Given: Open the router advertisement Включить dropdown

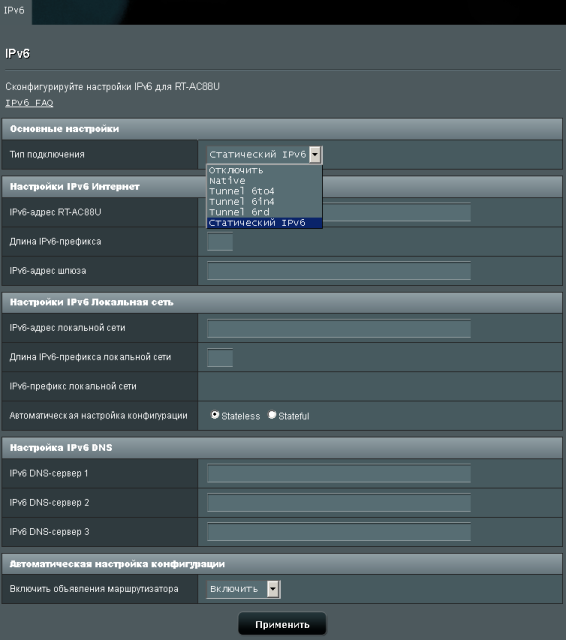Looking at the screenshot, I should click(x=244, y=589).
